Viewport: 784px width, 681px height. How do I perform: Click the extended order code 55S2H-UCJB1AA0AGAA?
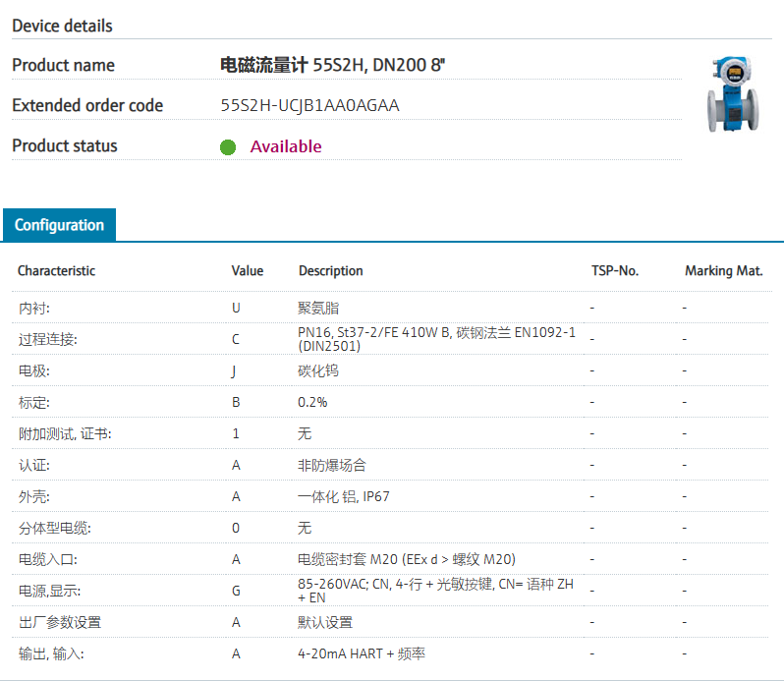click(x=309, y=105)
